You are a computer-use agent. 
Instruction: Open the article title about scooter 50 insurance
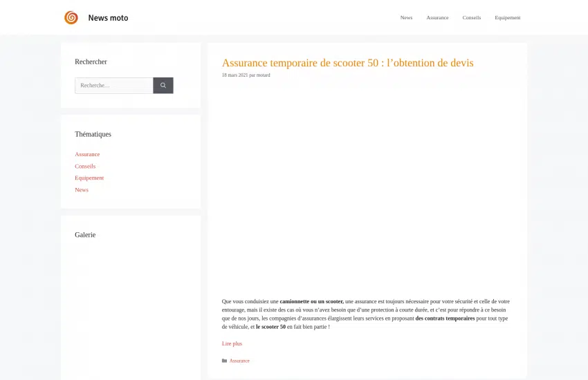348,62
